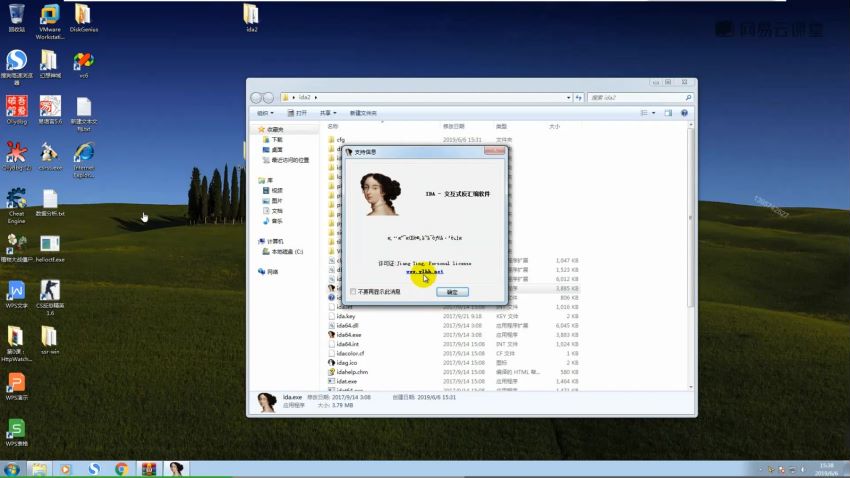Open the HttpWatch desktop folder
The width and height of the screenshot is (850, 478).
coord(16,344)
